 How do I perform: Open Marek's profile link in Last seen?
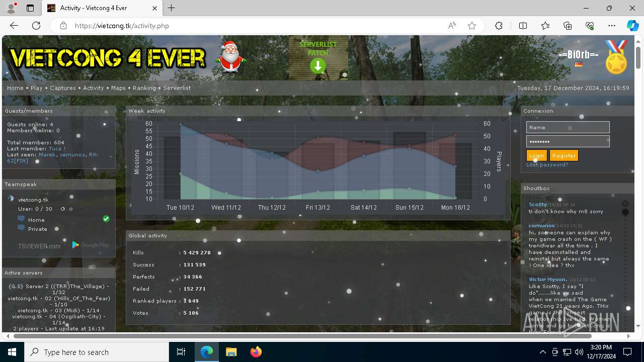point(47,154)
